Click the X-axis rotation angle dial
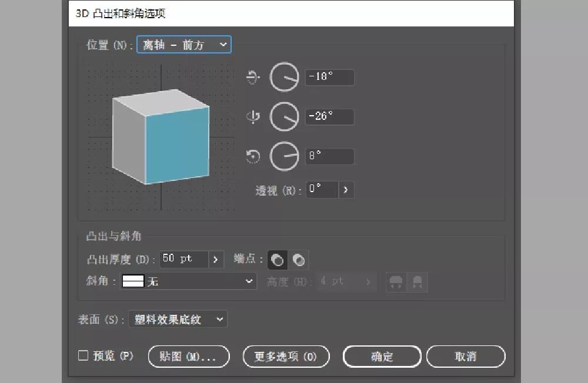588x383 pixels. [284, 78]
